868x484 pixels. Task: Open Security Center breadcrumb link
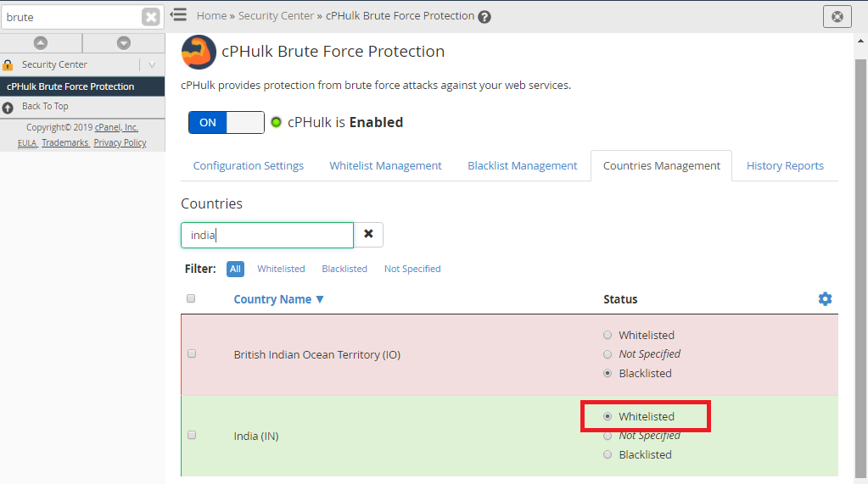click(276, 16)
